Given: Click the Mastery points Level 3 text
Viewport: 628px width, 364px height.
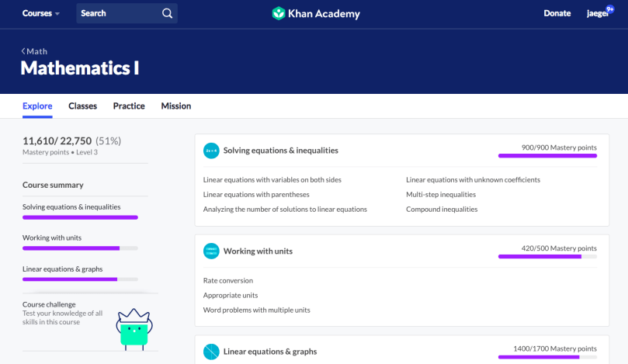Looking at the screenshot, I should 60,152.
